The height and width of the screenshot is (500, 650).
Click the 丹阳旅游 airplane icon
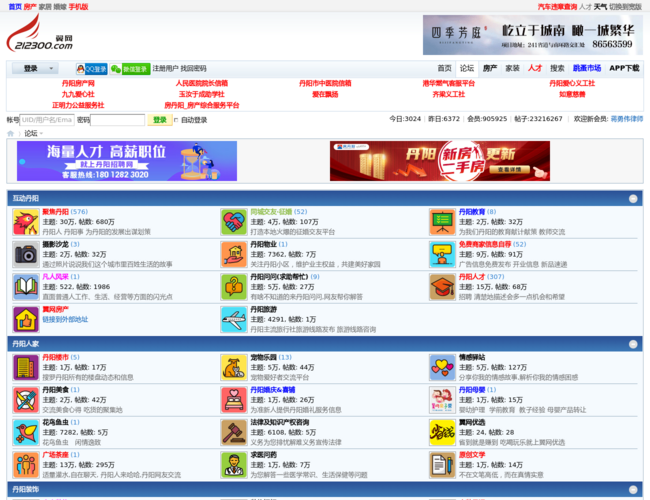click(x=234, y=319)
